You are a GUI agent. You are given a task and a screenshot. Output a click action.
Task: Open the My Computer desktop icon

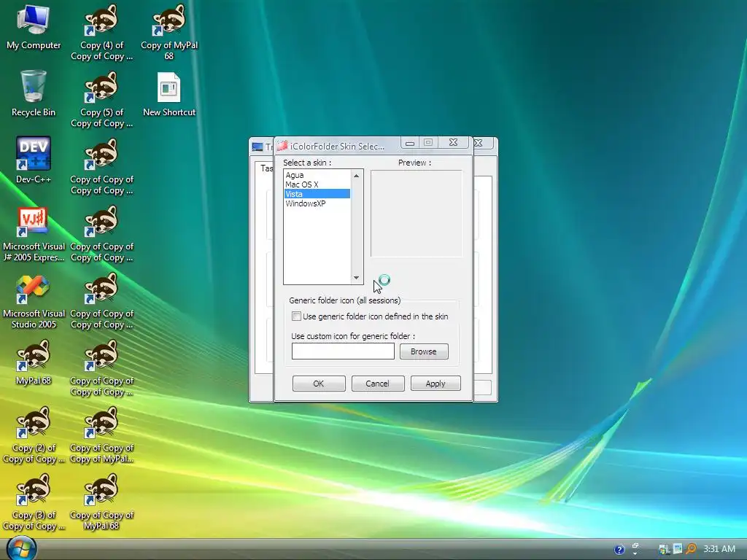(34, 27)
